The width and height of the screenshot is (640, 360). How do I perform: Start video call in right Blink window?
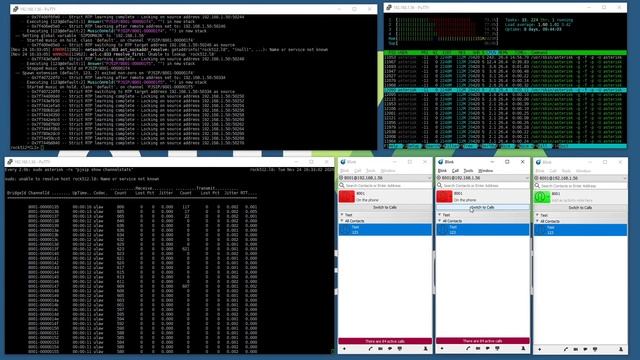(576, 349)
